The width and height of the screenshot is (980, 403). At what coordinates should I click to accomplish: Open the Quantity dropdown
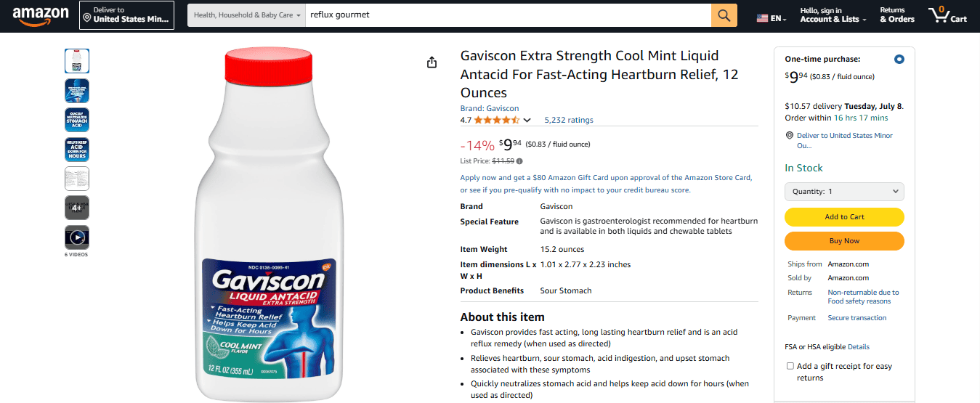click(844, 192)
